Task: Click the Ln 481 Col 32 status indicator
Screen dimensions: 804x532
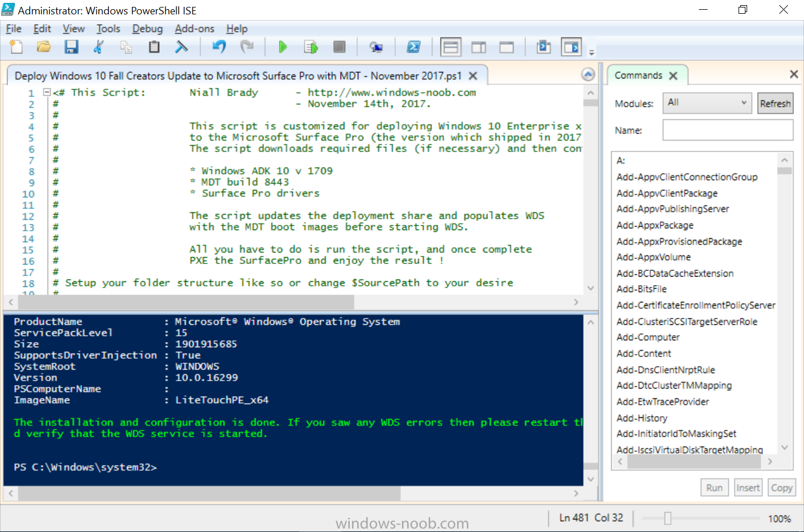Action: 591,518
